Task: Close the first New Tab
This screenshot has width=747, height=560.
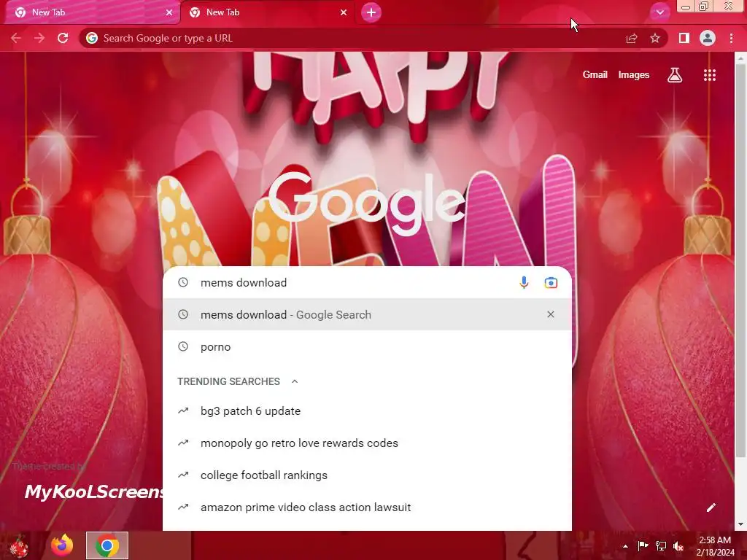Action: (x=169, y=12)
